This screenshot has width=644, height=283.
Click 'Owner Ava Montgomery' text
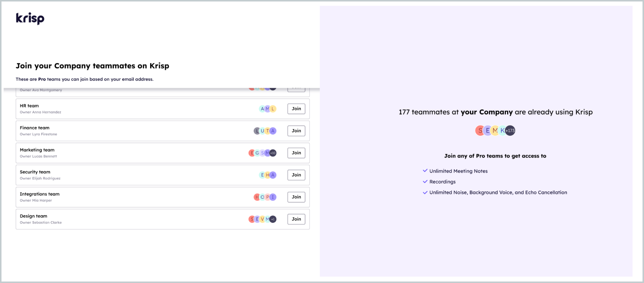coord(41,90)
